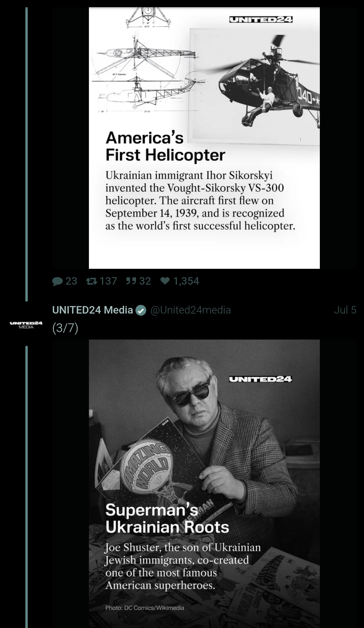This screenshot has width=364, height=628.
Task: Click the flying helicopter photo
Action: click(x=255, y=87)
